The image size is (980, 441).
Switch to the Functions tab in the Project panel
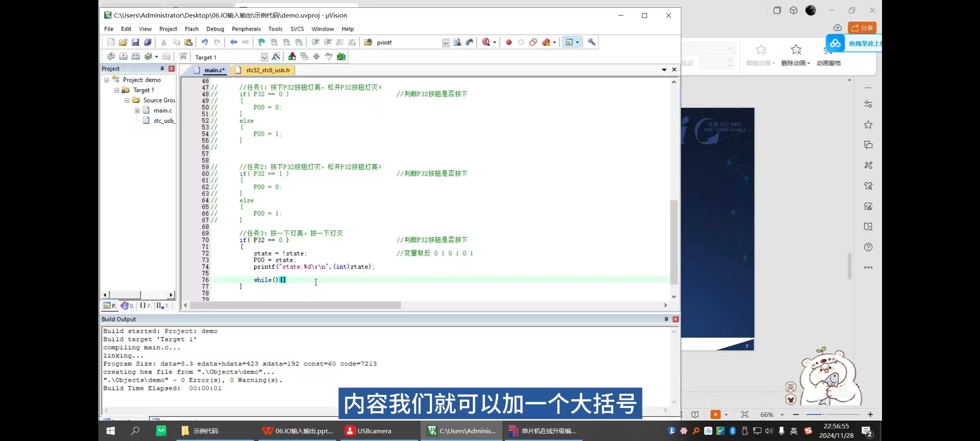145,305
